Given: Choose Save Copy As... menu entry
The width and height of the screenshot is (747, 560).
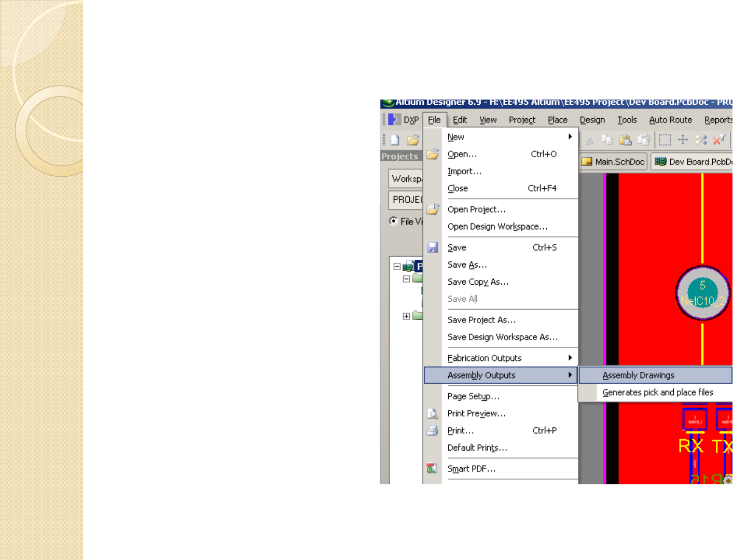Looking at the screenshot, I should click(x=501, y=282).
